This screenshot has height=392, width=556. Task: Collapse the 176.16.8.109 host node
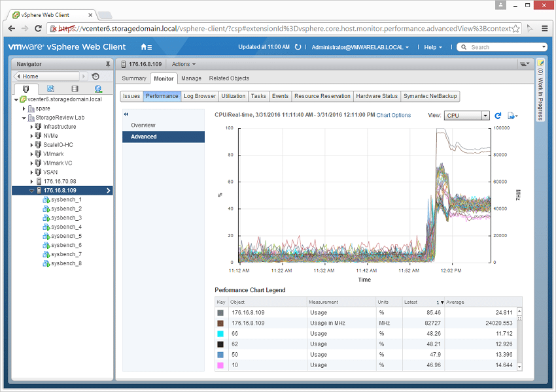click(x=31, y=191)
